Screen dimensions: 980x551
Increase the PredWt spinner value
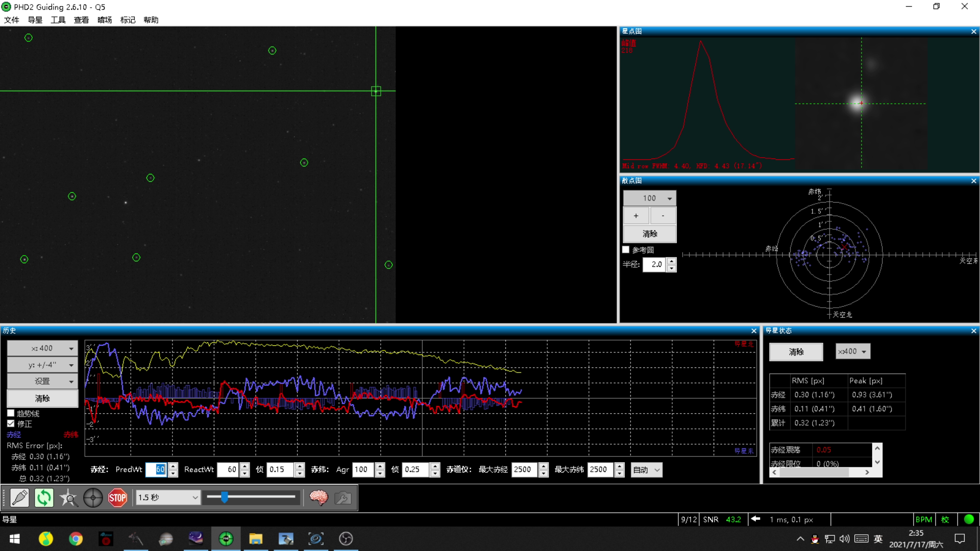(173, 466)
